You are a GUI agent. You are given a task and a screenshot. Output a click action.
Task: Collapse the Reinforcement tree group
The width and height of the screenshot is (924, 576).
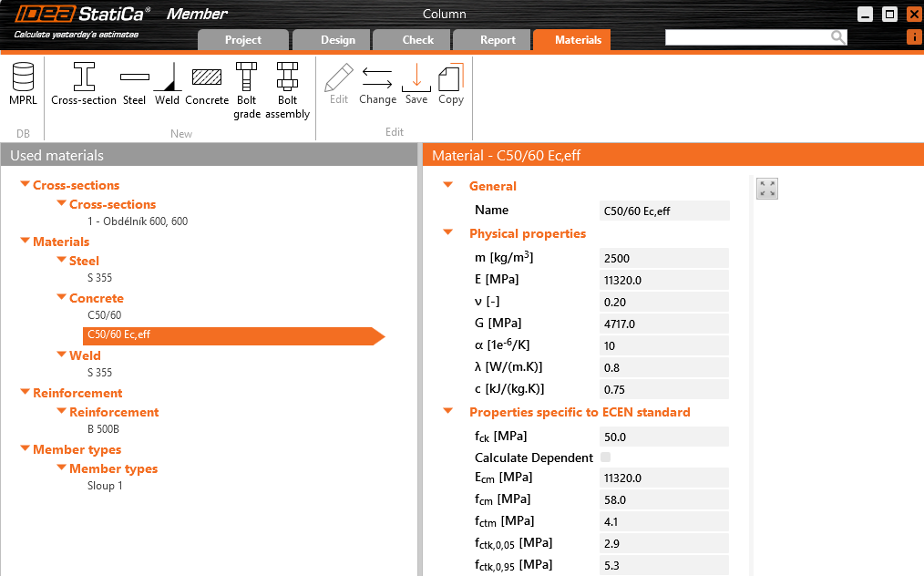click(x=26, y=393)
